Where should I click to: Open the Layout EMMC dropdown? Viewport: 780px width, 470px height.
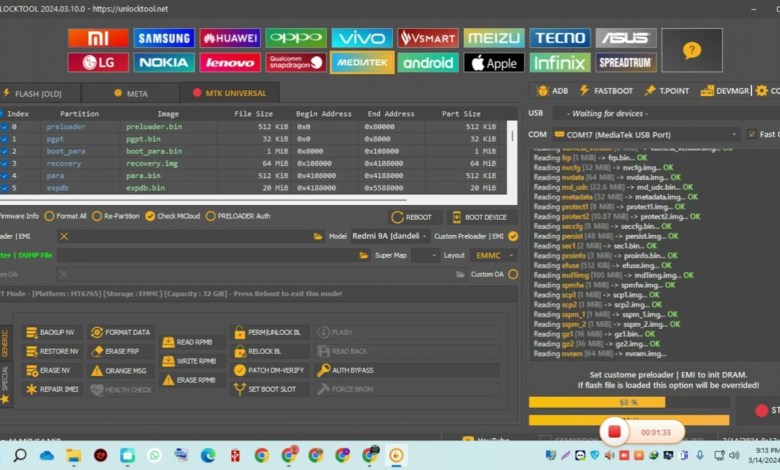(x=494, y=255)
